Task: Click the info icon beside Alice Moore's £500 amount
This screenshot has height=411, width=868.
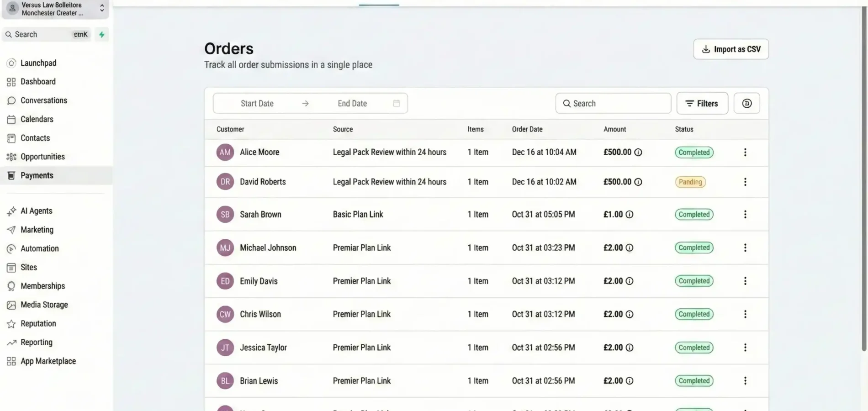Action: pyautogui.click(x=638, y=153)
